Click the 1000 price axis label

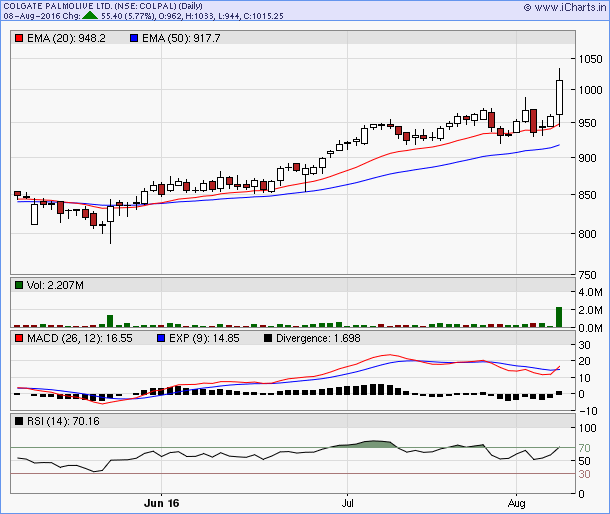click(x=590, y=90)
